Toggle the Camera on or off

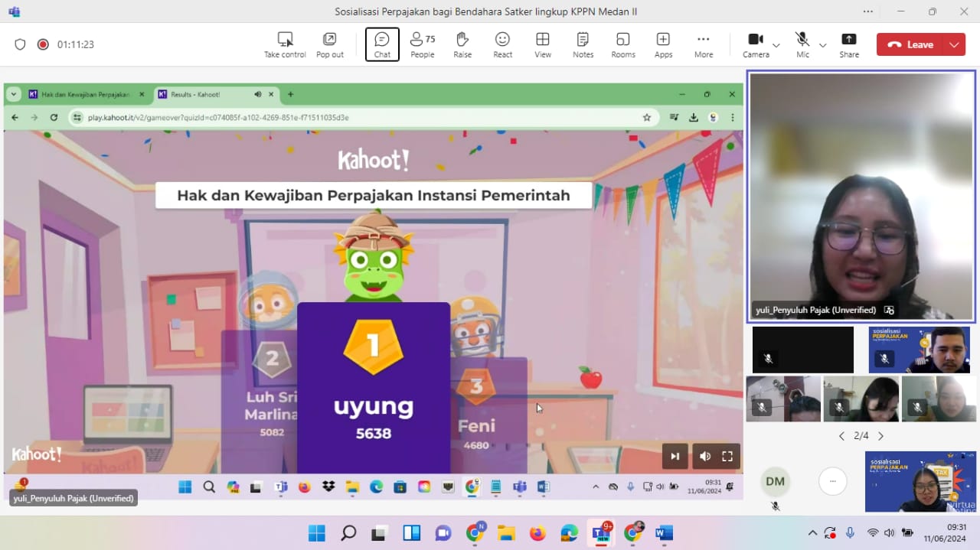point(756,44)
